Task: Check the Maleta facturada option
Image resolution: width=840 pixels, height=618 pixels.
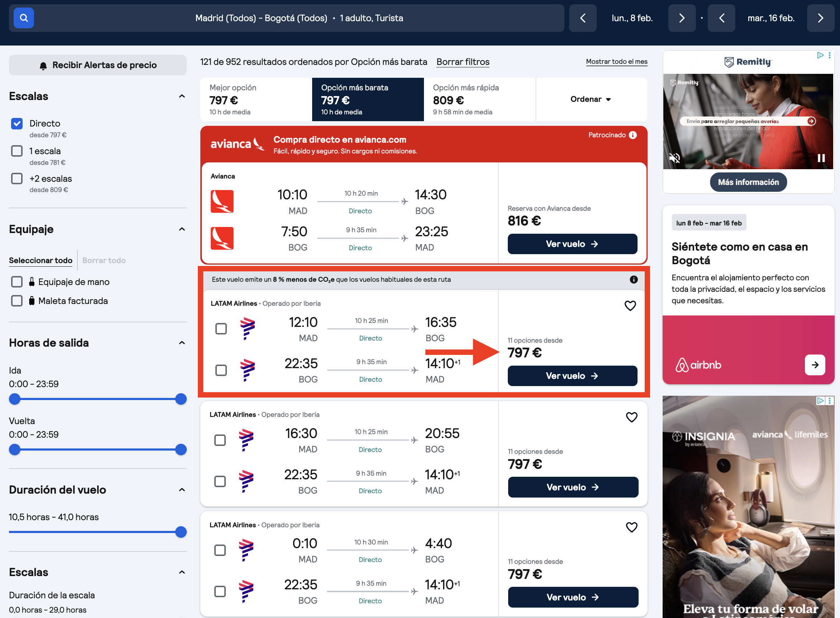Action: pos(17,301)
